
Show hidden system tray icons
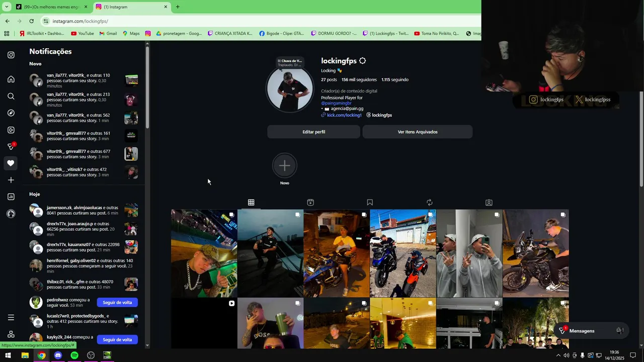[558, 355]
